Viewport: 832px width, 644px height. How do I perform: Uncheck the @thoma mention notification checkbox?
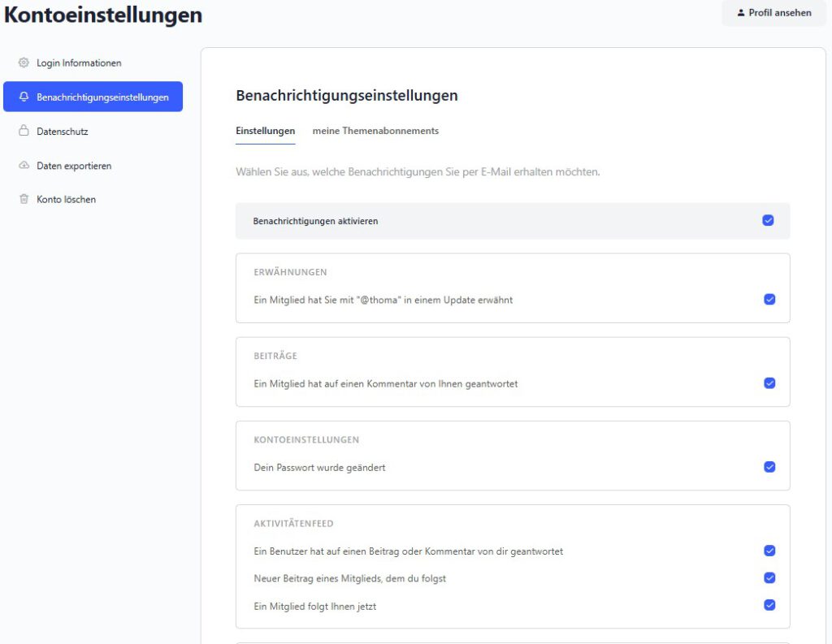(x=769, y=299)
